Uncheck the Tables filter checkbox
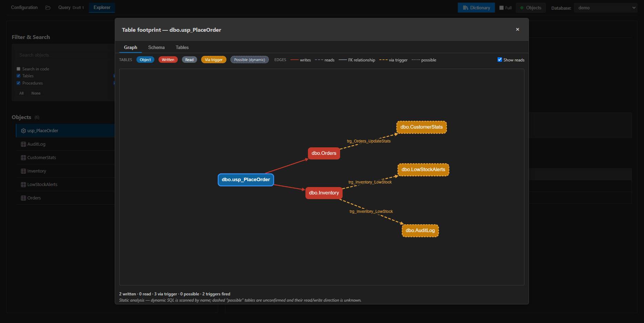The height and width of the screenshot is (323, 644). click(19, 76)
